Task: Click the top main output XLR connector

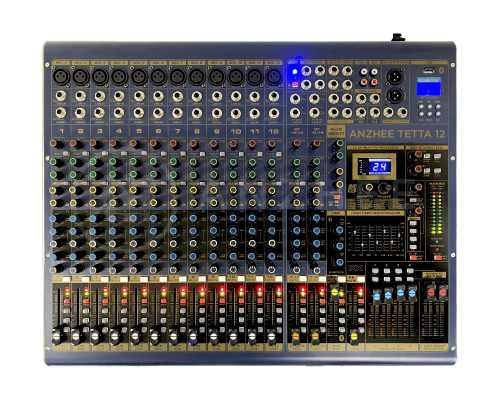Action: 395,77
